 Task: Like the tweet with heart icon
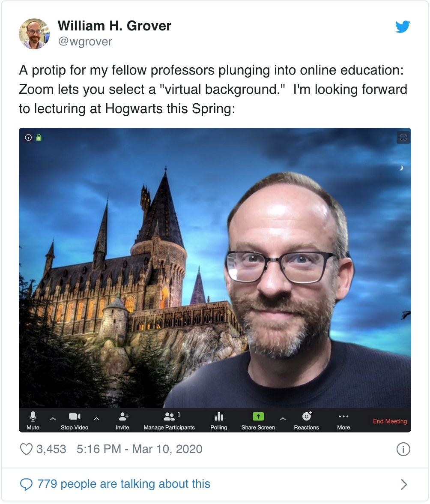coord(27,449)
